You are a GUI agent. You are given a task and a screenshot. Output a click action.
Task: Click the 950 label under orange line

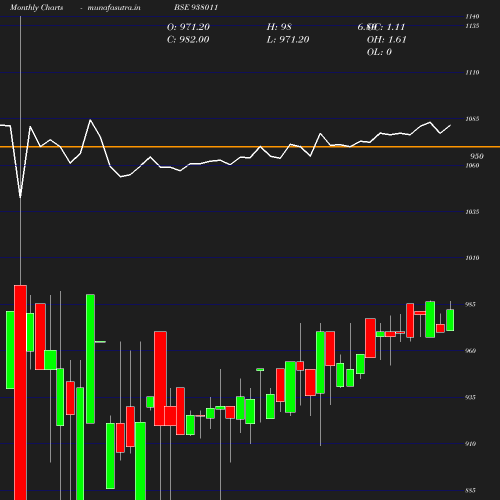477,156
